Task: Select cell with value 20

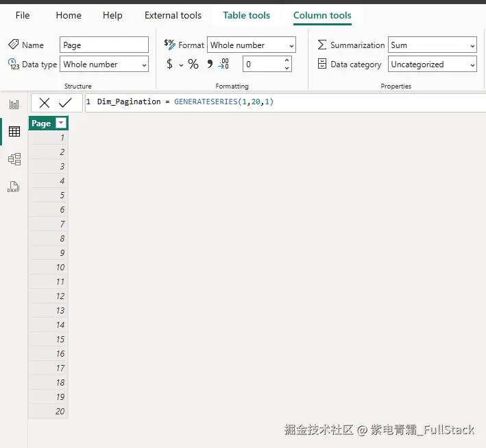Action: tap(49, 412)
